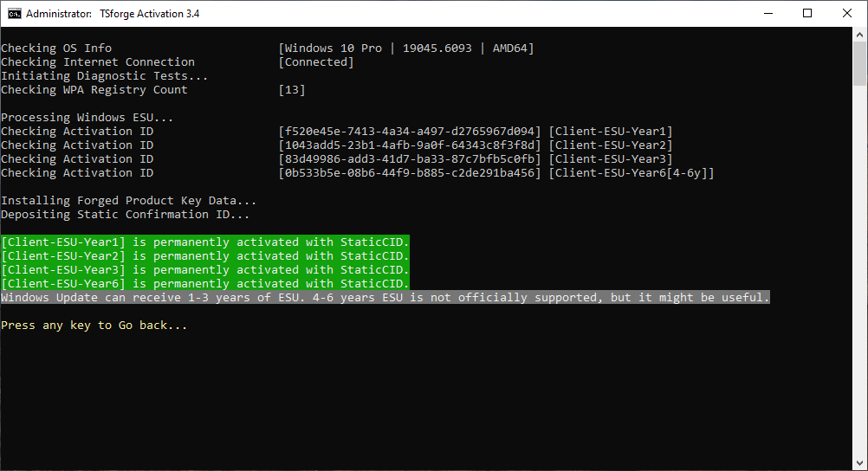Click the '[Connected]' status text
Image resolution: width=868 pixels, height=471 pixels.
pos(316,62)
